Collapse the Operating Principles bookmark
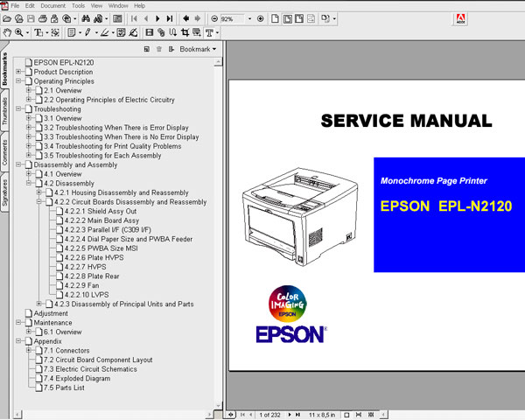525x420 pixels. tap(18, 81)
